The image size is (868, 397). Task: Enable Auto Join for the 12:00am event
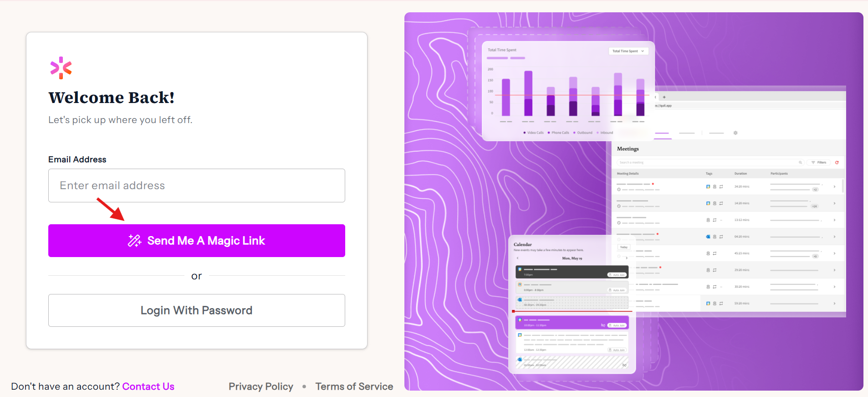pyautogui.click(x=617, y=350)
